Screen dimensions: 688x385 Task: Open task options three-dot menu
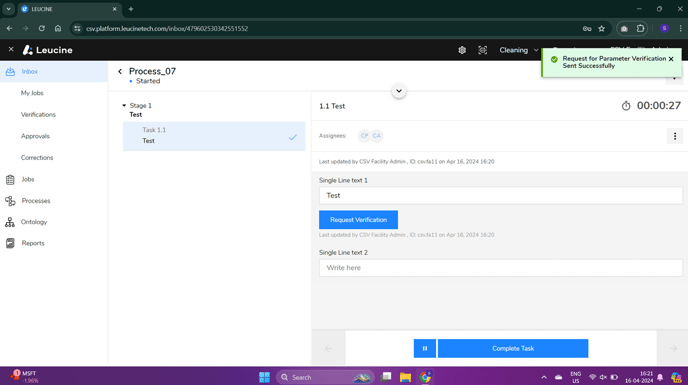coord(675,136)
